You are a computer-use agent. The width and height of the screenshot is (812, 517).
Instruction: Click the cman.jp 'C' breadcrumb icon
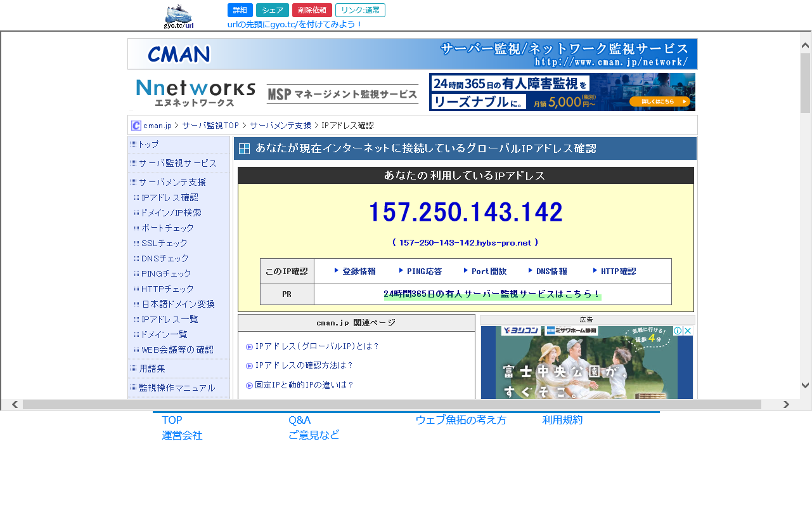pos(136,126)
